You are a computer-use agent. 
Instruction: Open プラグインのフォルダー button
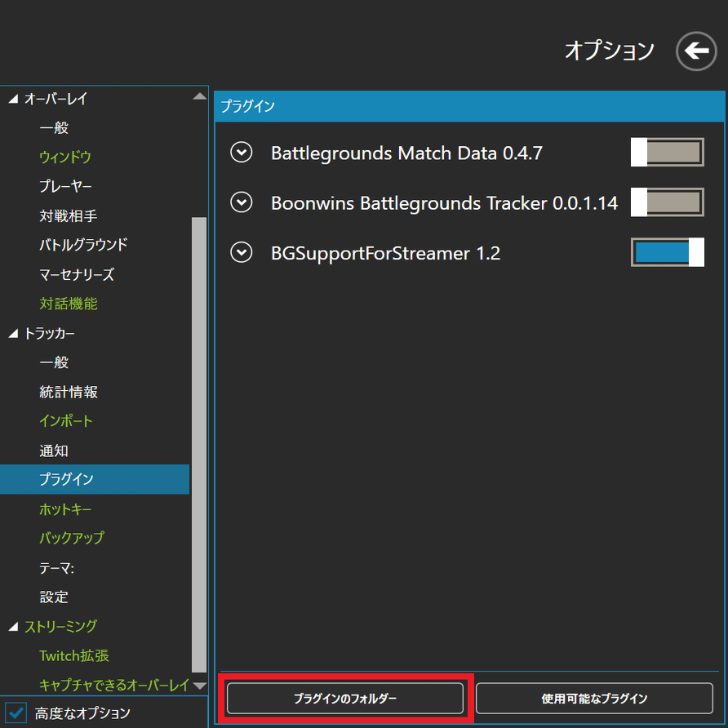pyautogui.click(x=345, y=699)
